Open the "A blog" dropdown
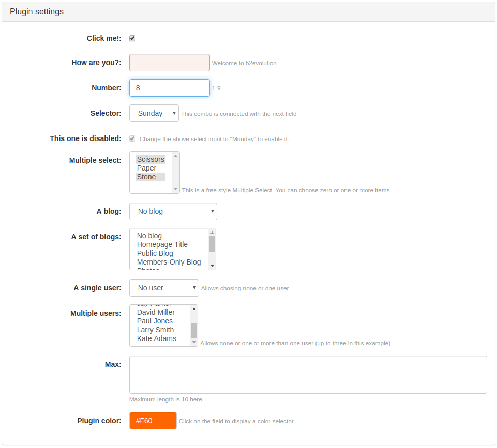The width and height of the screenshot is (497, 448). tap(173, 211)
